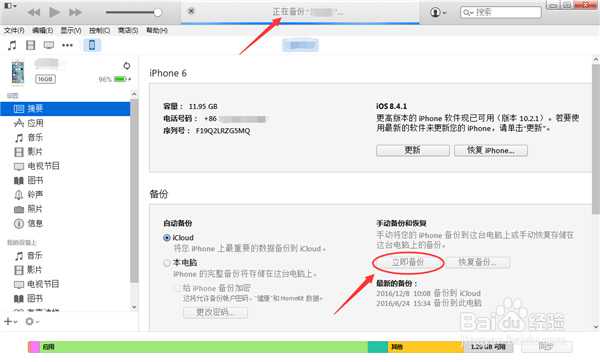Click the 同步 sync button
This screenshot has height=362, width=600.
click(546, 347)
